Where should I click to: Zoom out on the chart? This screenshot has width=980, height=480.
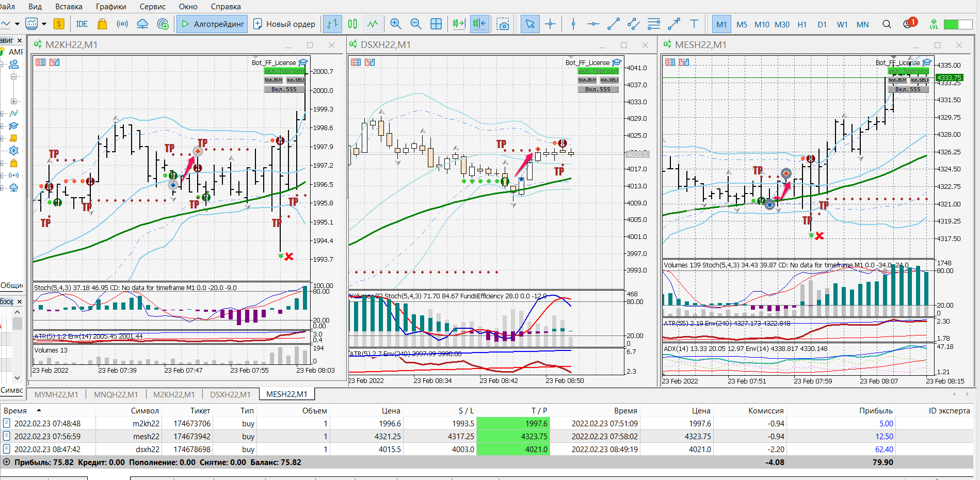(415, 24)
